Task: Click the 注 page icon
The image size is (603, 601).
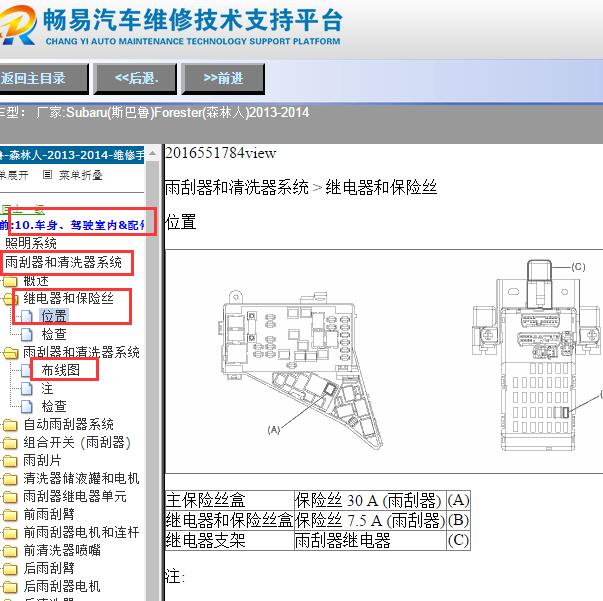Action: click(x=27, y=389)
